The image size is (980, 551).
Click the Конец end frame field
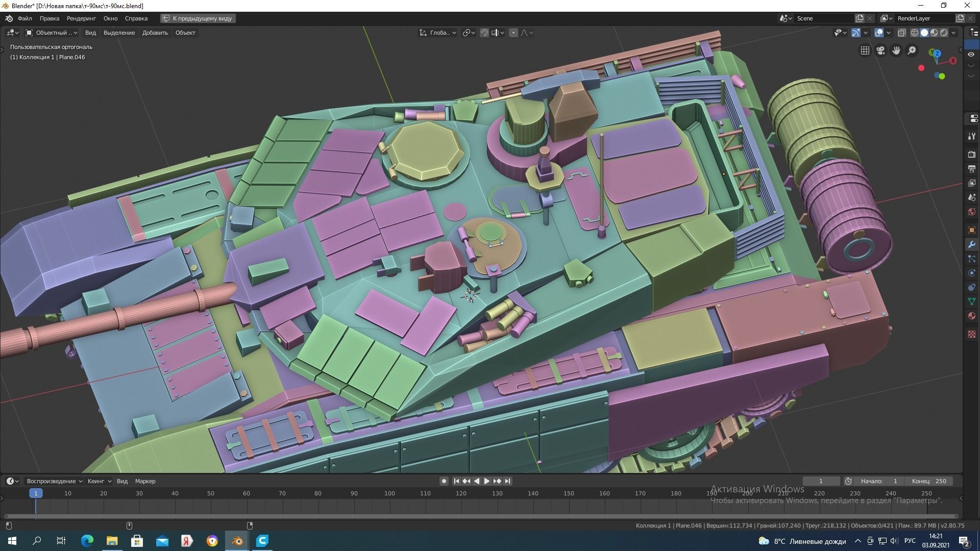[x=929, y=481]
